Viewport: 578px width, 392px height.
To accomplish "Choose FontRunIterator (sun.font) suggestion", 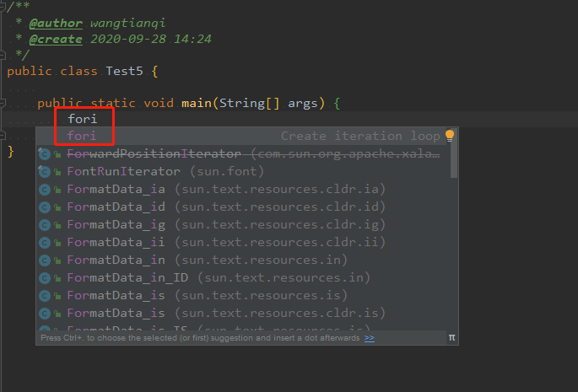I will [240, 171].
